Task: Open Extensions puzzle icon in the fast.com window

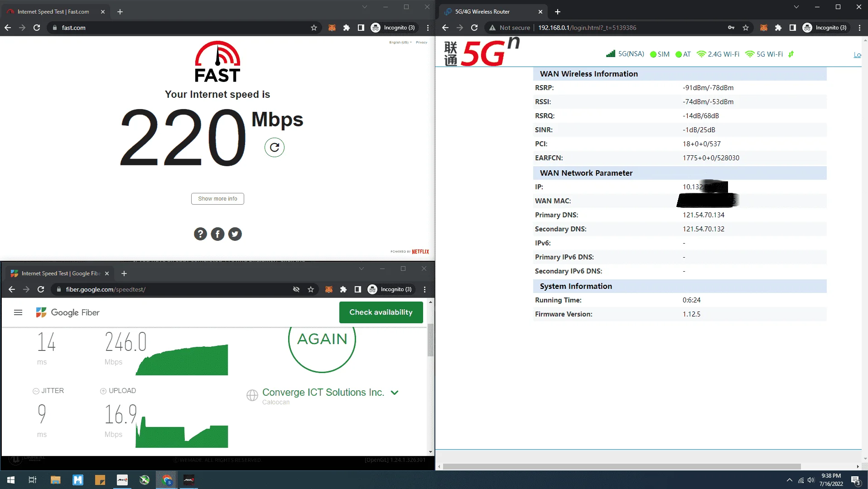Action: (347, 28)
